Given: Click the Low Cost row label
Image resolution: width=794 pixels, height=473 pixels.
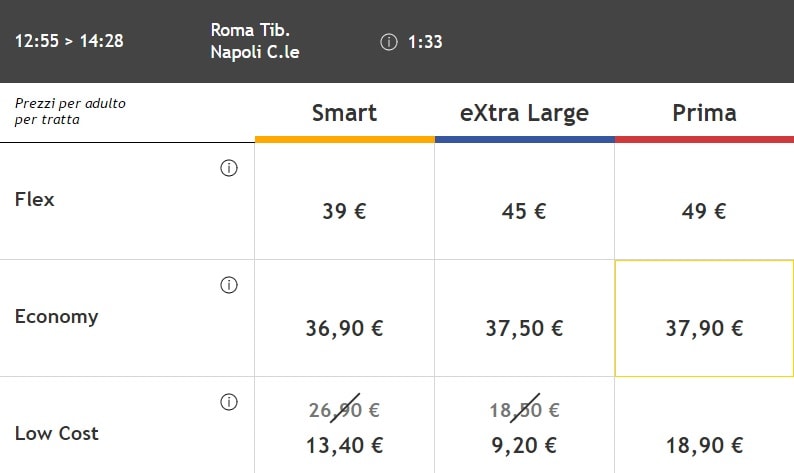Looking at the screenshot, I should pyautogui.click(x=56, y=433).
